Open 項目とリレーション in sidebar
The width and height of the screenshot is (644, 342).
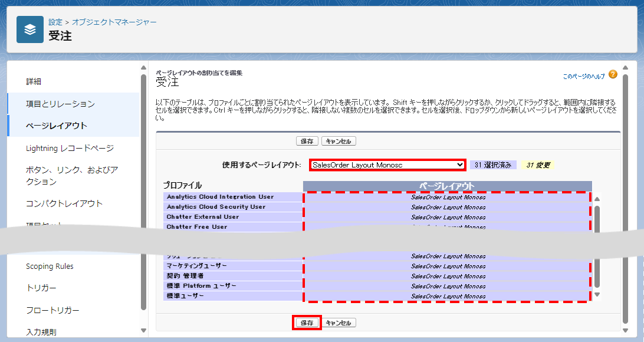[x=60, y=104]
